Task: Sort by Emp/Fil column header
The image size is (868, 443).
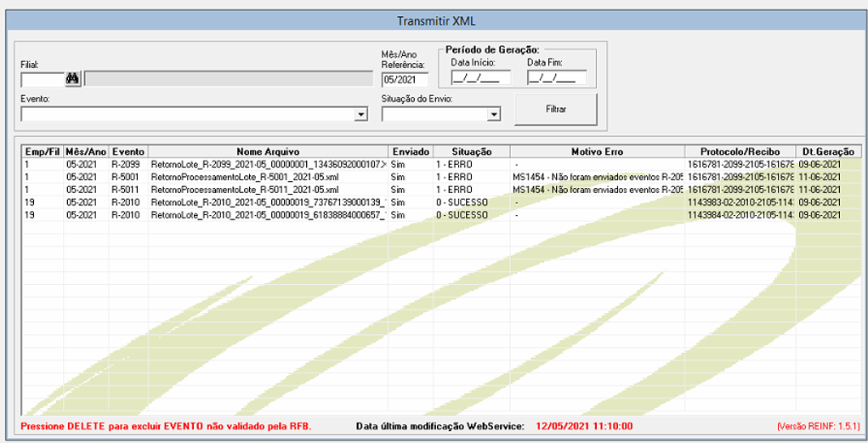Action: click(x=43, y=151)
